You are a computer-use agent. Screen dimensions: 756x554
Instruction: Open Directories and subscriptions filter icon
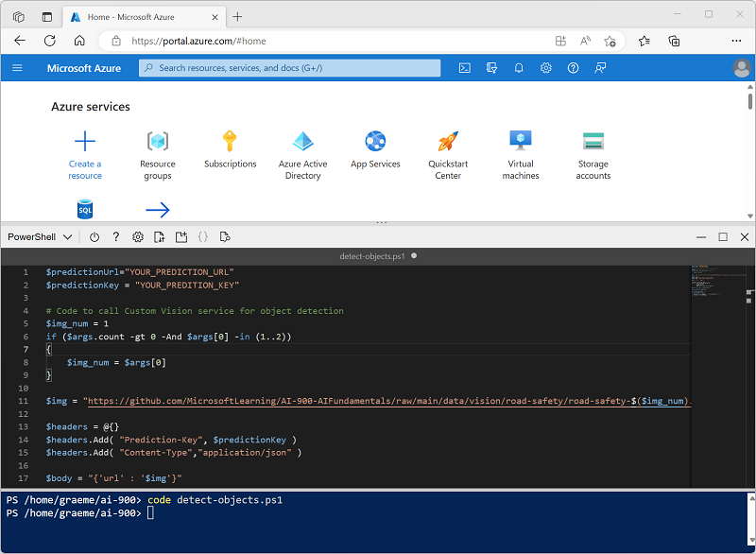491,68
